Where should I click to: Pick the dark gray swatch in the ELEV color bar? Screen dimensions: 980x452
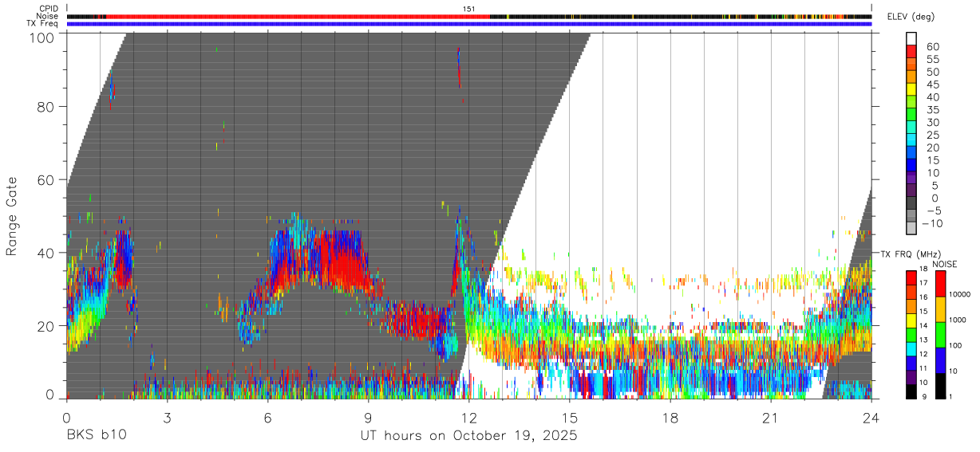(x=911, y=202)
